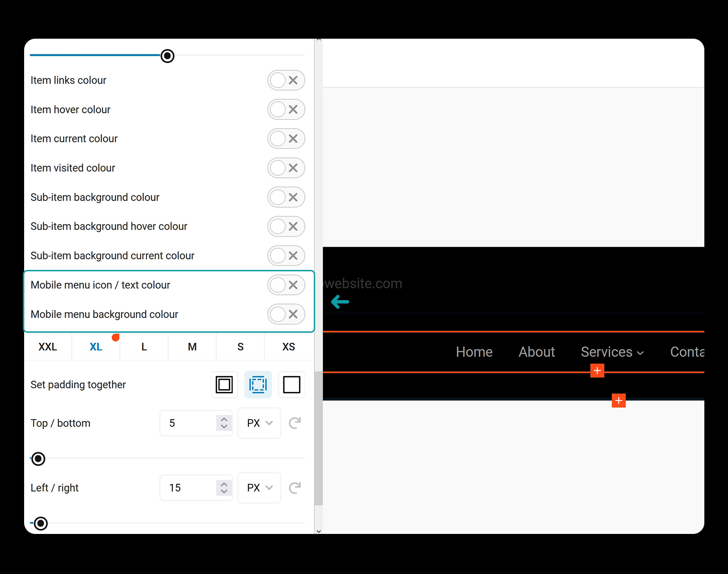Click the Top / bottom padding slider handle
The width and height of the screenshot is (728, 574).
[38, 459]
